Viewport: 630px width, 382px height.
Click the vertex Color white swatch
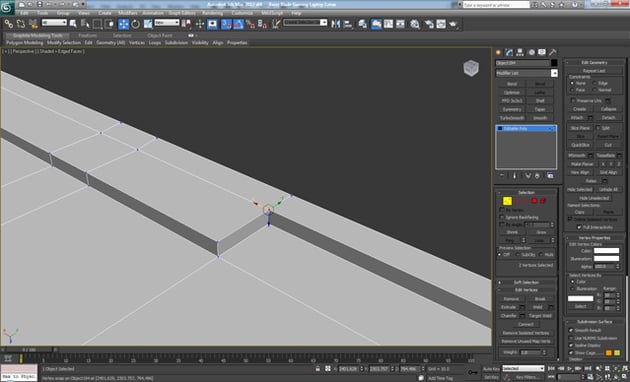[x=606, y=251]
